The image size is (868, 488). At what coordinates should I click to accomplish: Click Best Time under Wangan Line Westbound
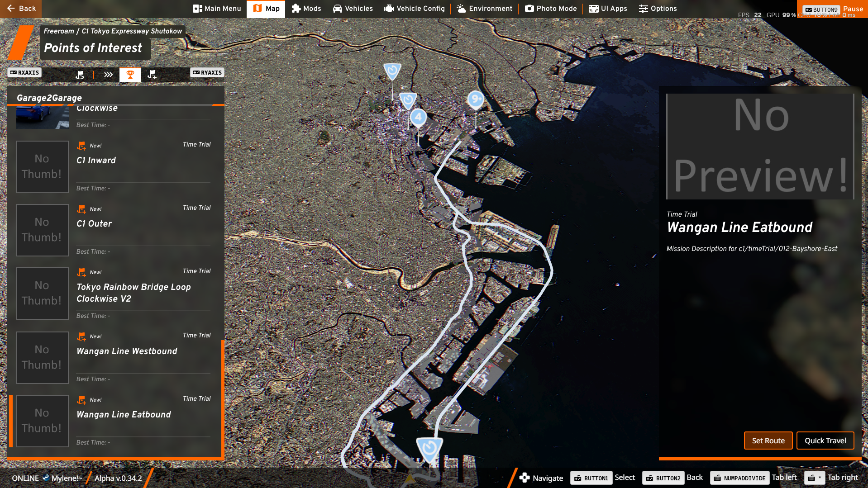(93, 379)
